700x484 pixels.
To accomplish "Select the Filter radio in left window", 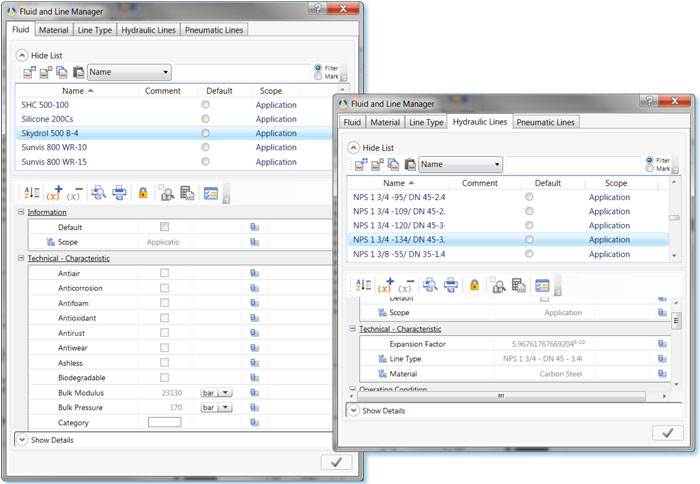I will tap(318, 68).
